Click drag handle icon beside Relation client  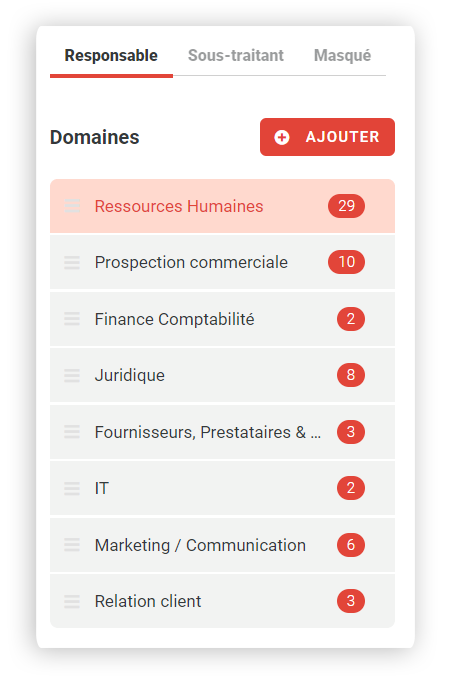tap(72, 602)
